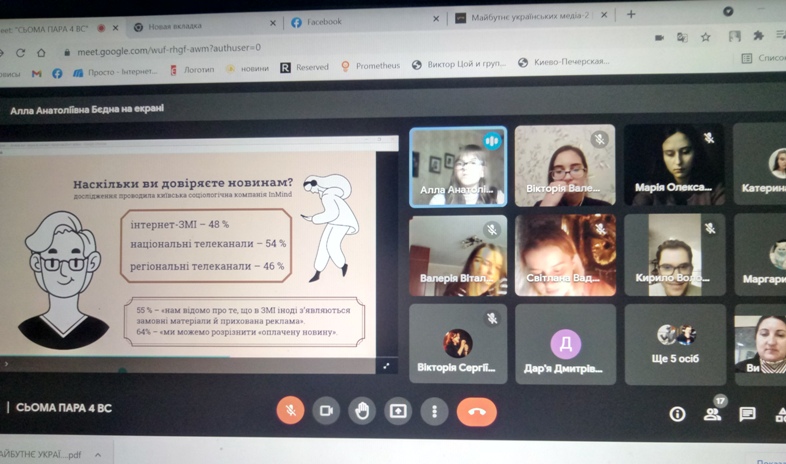Switch to the Facebook tab
This screenshot has height=464, width=786.
coord(356,22)
